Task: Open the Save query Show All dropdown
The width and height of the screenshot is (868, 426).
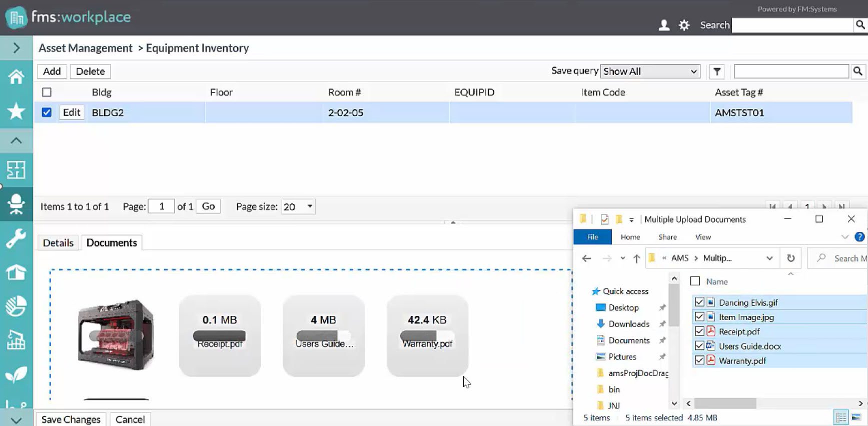Action: click(x=650, y=71)
